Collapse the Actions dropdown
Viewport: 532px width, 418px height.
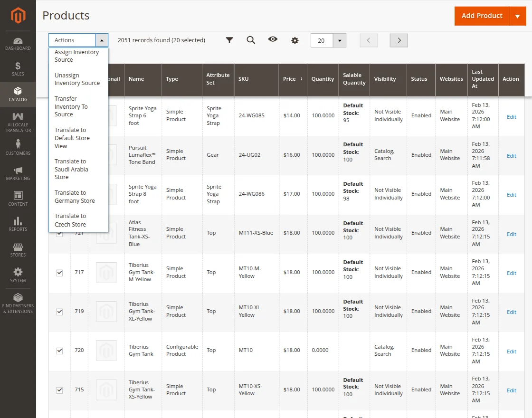(x=102, y=40)
